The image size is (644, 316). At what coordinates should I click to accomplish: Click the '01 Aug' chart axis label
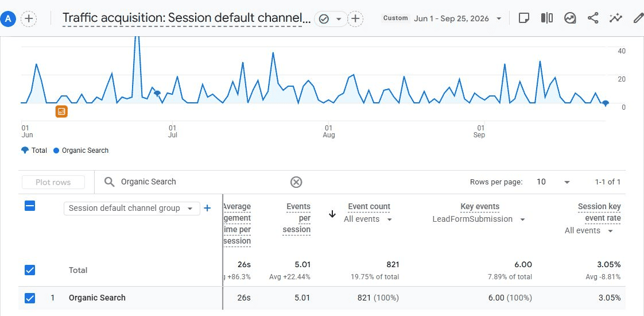328,132
